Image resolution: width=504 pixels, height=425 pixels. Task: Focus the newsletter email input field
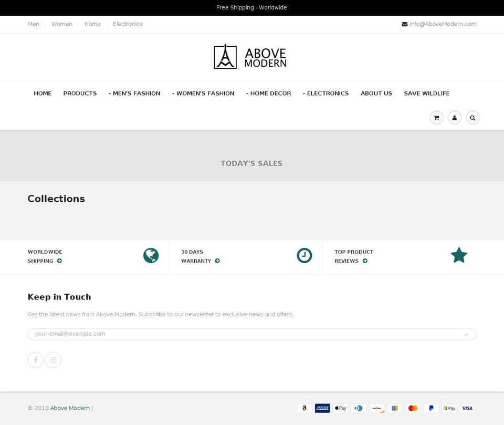pyautogui.click(x=252, y=334)
